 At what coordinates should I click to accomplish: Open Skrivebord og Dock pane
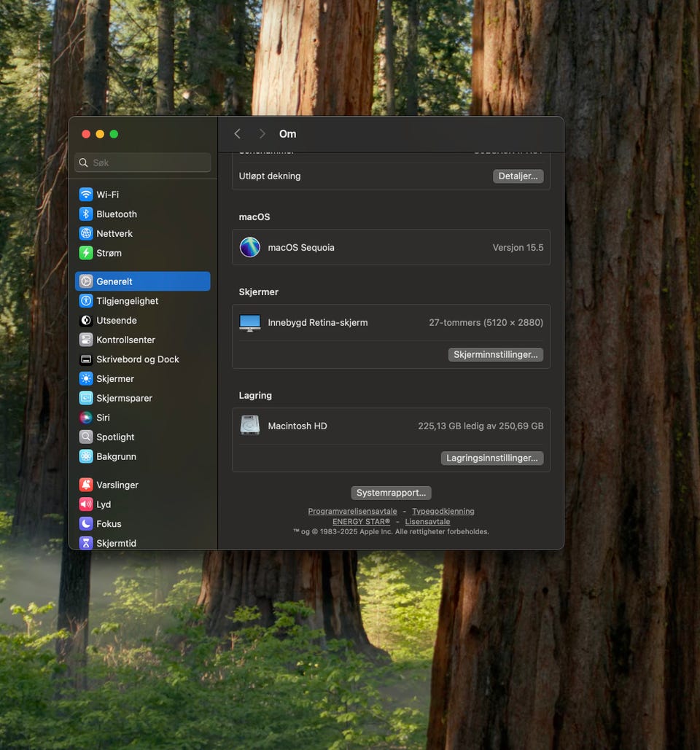[x=137, y=359]
